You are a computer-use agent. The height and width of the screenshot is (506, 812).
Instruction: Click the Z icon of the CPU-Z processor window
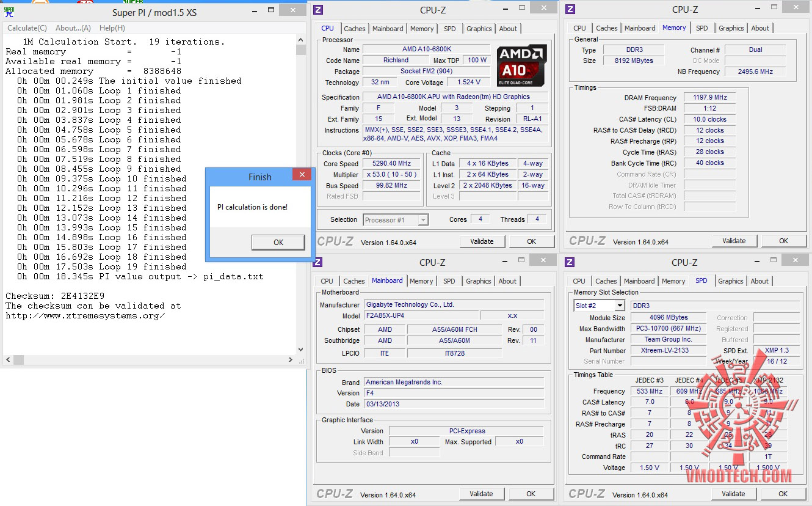[x=318, y=10]
